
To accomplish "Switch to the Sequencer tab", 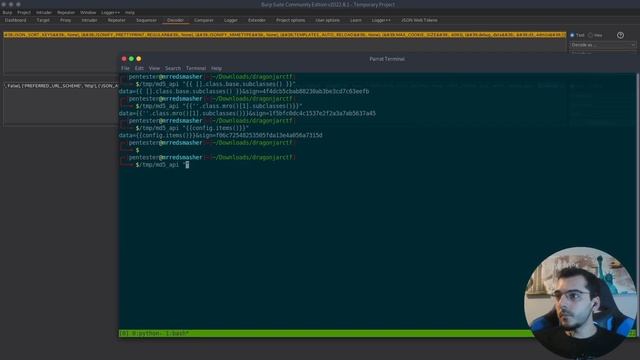I will 146,20.
